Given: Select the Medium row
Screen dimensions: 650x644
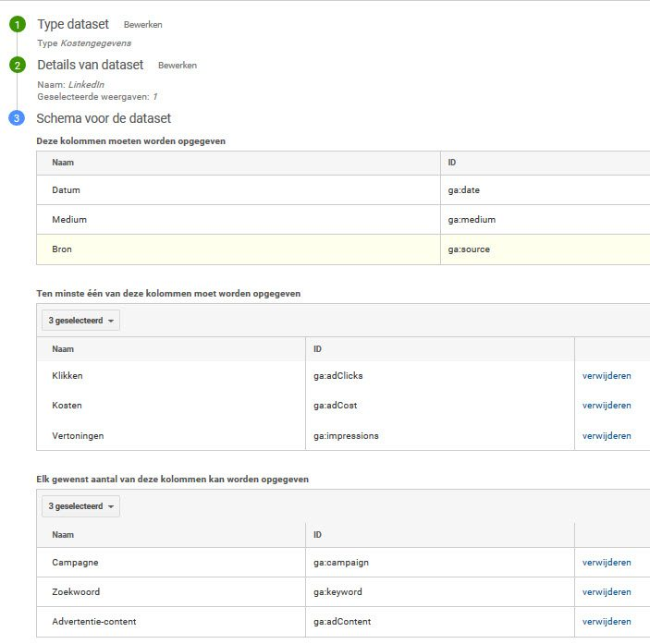Looking at the screenshot, I should [343, 220].
